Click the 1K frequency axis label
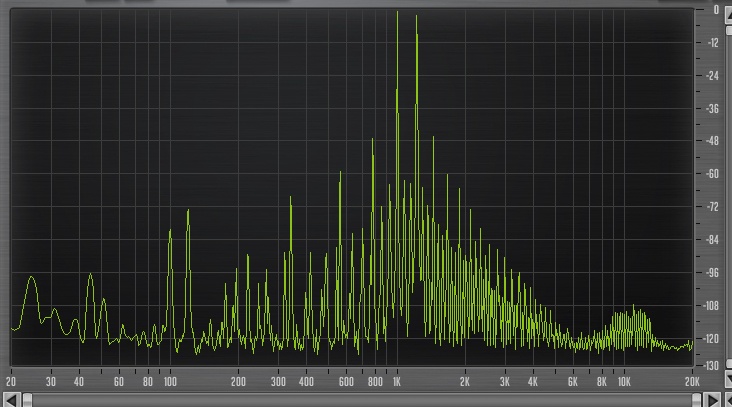The image size is (732, 407). point(397,382)
